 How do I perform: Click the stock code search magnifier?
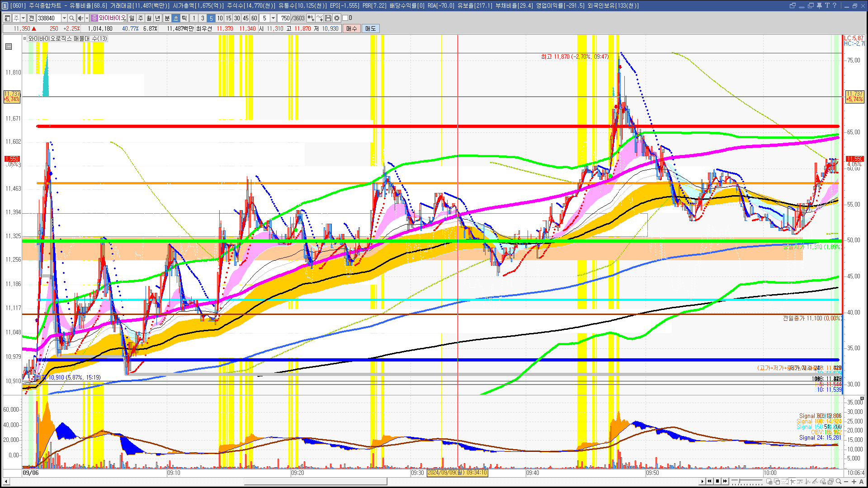pos(72,18)
